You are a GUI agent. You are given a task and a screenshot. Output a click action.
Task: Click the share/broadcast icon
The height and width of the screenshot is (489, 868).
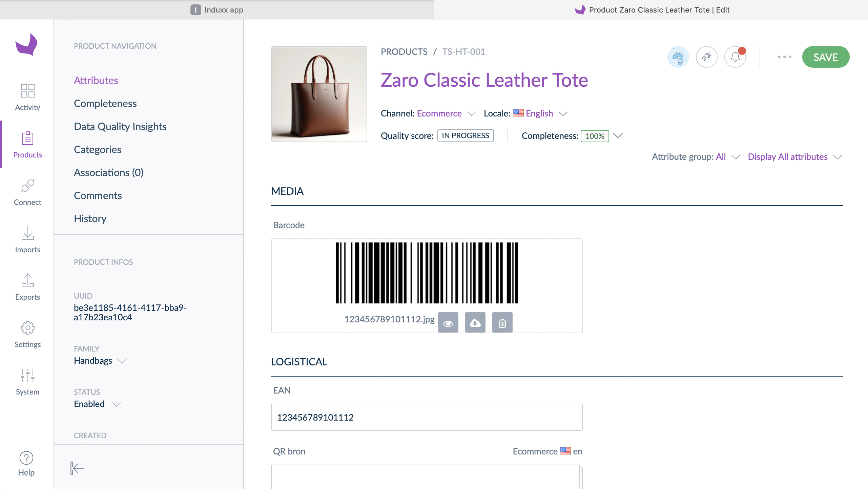coord(706,57)
